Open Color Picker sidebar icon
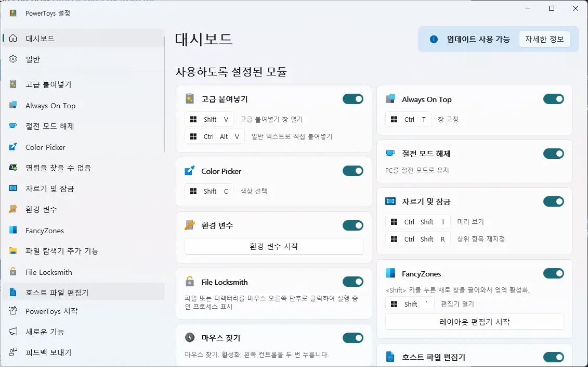Image resolution: width=588 pixels, height=367 pixels. click(x=13, y=147)
